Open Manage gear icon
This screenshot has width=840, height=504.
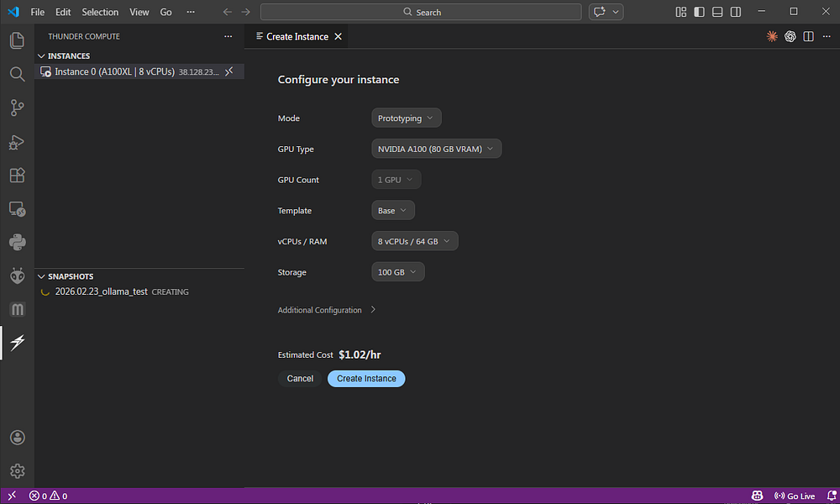17,470
